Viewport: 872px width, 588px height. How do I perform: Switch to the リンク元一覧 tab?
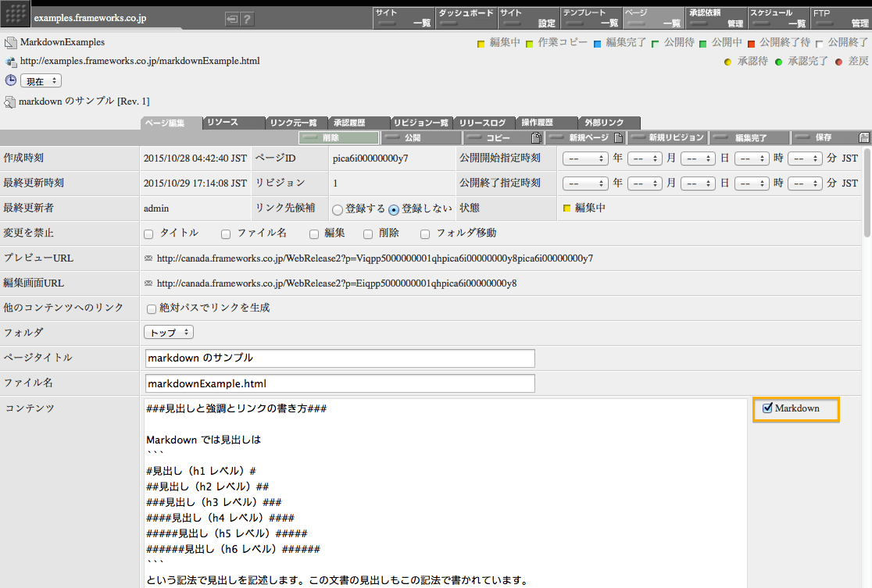297,123
